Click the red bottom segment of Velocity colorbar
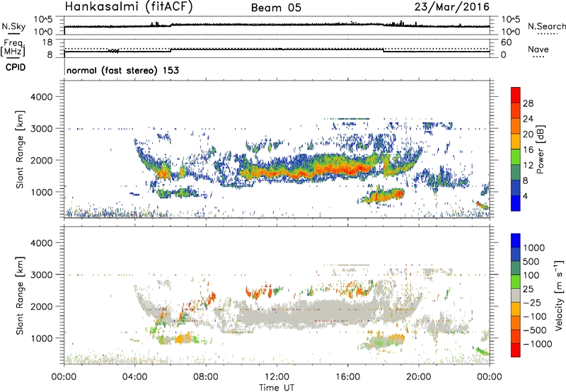The width and height of the screenshot is (566, 392). tap(516, 350)
